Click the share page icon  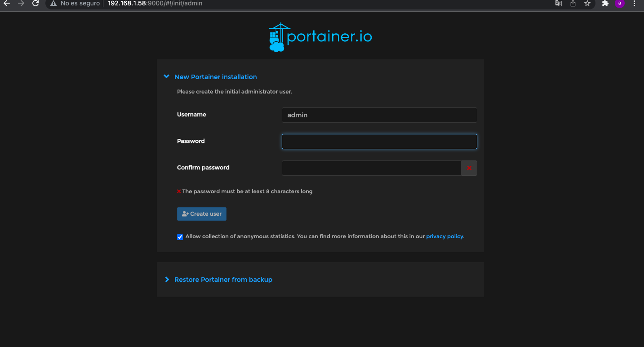(x=573, y=4)
